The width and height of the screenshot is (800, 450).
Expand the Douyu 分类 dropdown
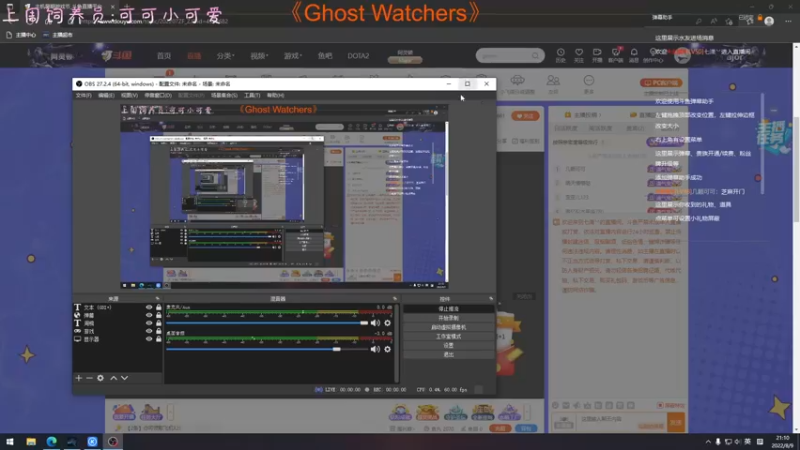coord(225,56)
